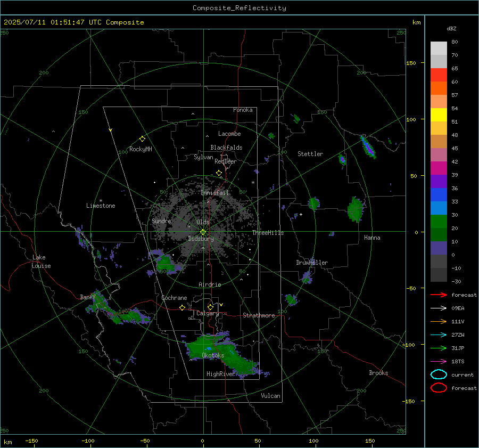
Task: Click the white 09EA arrow symbol
Action: (x=439, y=308)
